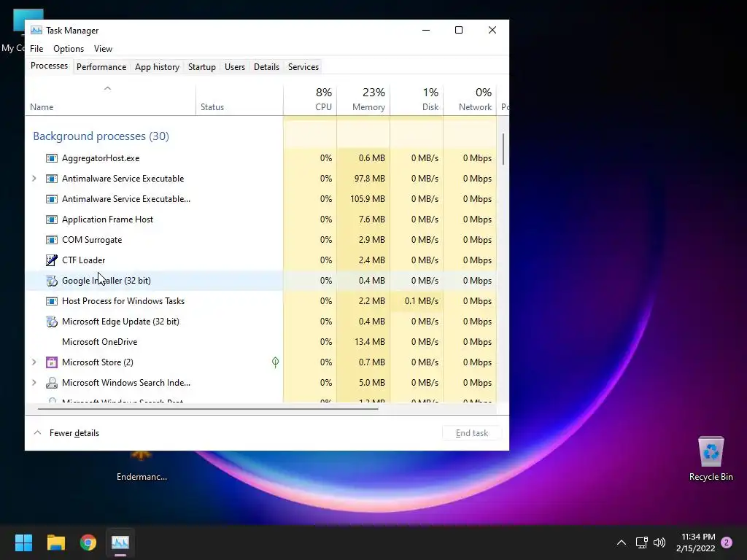Screen dimensions: 747x560
Task: Open File Explorer from the taskbar
Action: click(55, 542)
